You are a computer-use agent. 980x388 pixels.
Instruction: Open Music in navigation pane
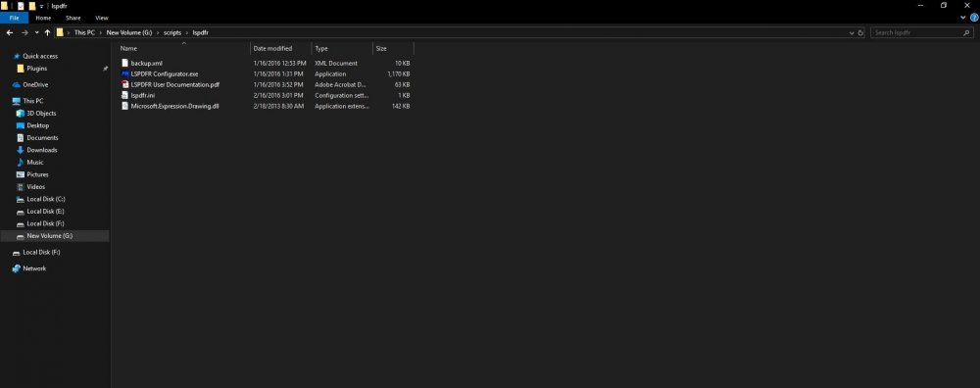click(x=35, y=163)
